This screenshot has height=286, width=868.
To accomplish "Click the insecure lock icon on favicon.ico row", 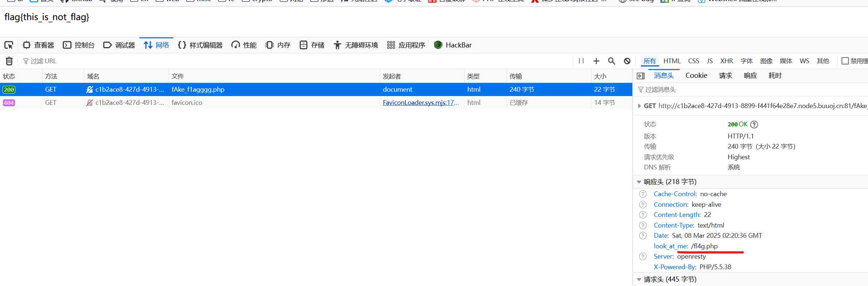I will click(x=89, y=103).
